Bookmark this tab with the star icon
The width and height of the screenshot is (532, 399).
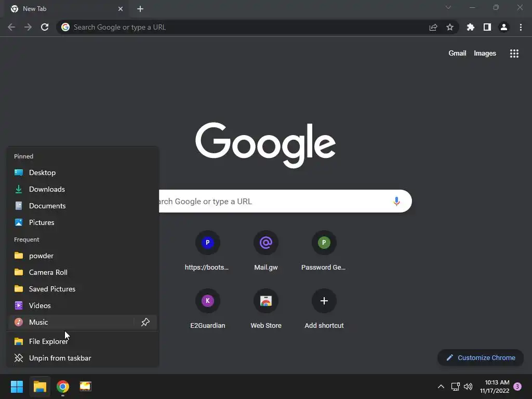(450, 27)
